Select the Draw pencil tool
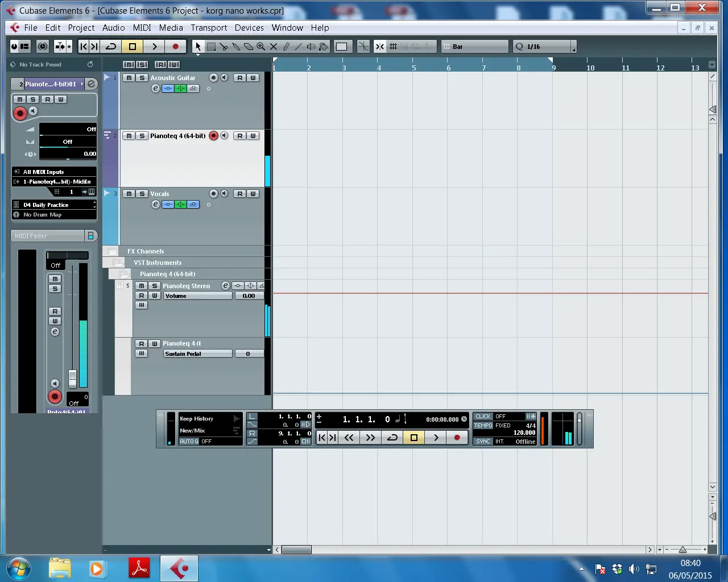 (286, 47)
